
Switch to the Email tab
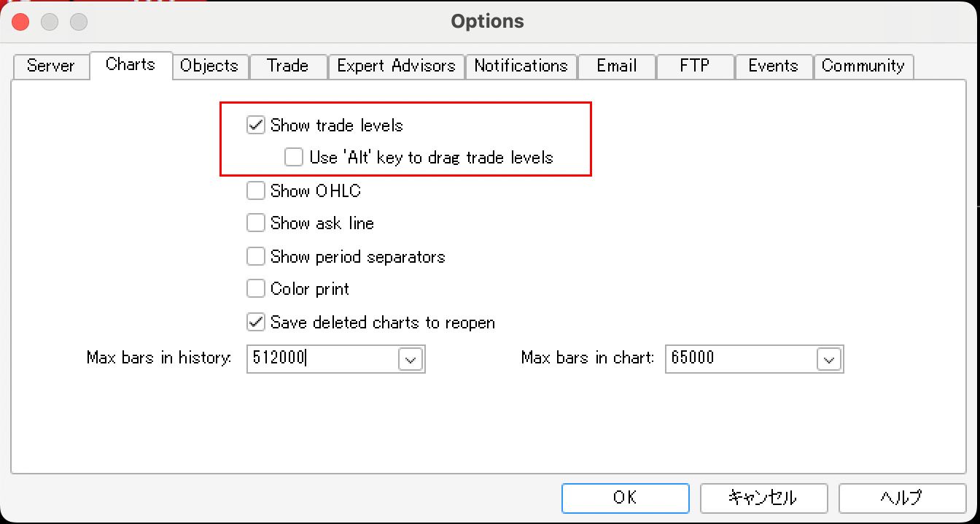617,66
